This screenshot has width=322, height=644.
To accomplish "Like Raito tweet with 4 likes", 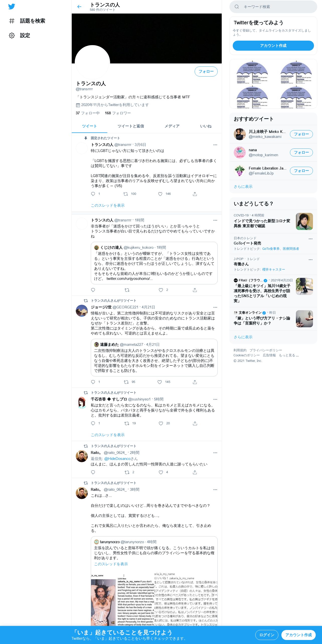I will [x=161, y=472].
